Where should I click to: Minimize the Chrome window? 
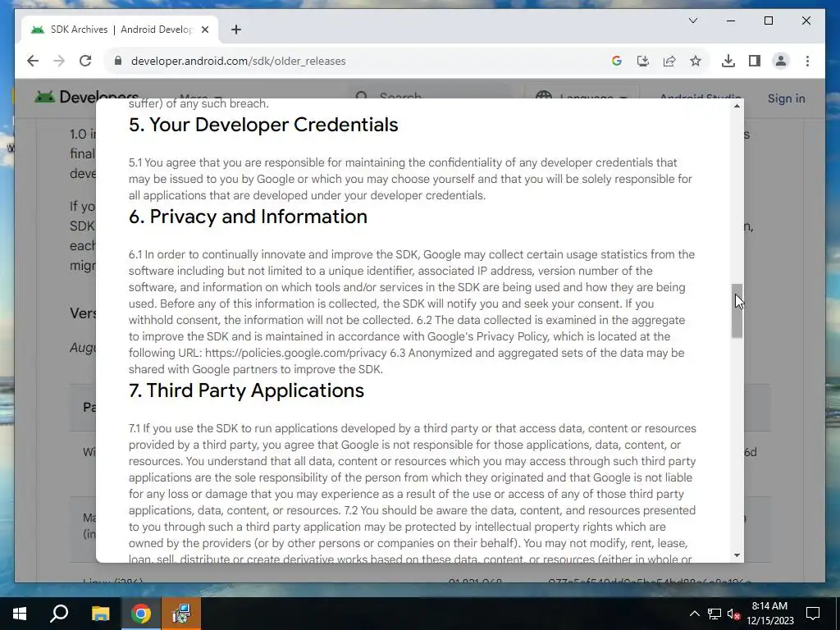click(x=731, y=21)
